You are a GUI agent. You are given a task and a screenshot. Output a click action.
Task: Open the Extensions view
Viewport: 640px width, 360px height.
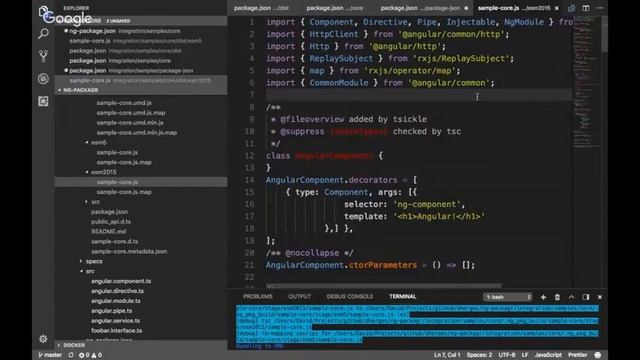(43, 101)
